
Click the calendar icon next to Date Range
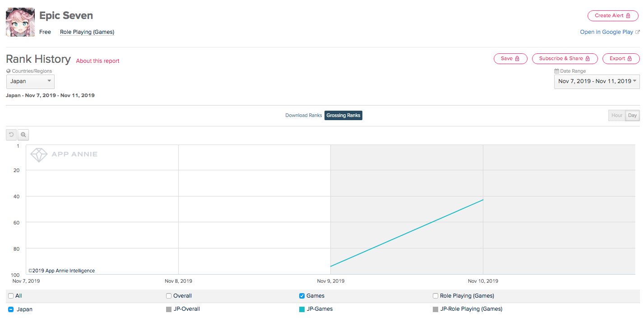(556, 71)
